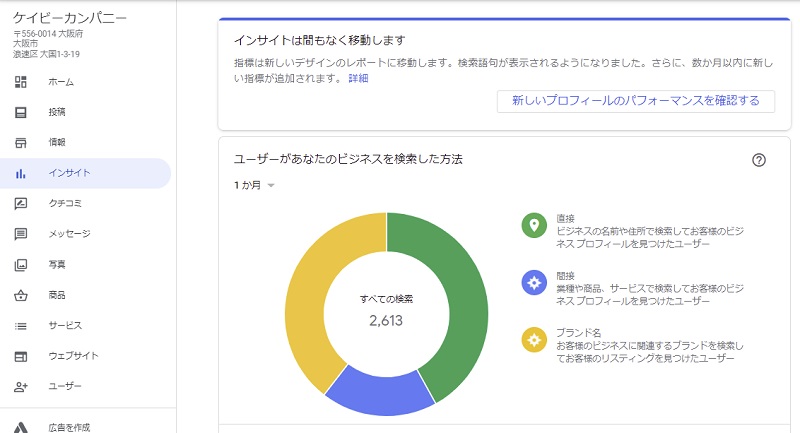Click the Website (ウェブサイト) icon
This screenshot has width=800, height=433.
[x=20, y=356]
